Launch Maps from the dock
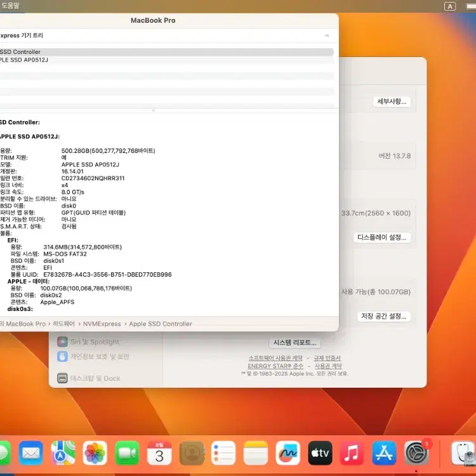 (63, 453)
